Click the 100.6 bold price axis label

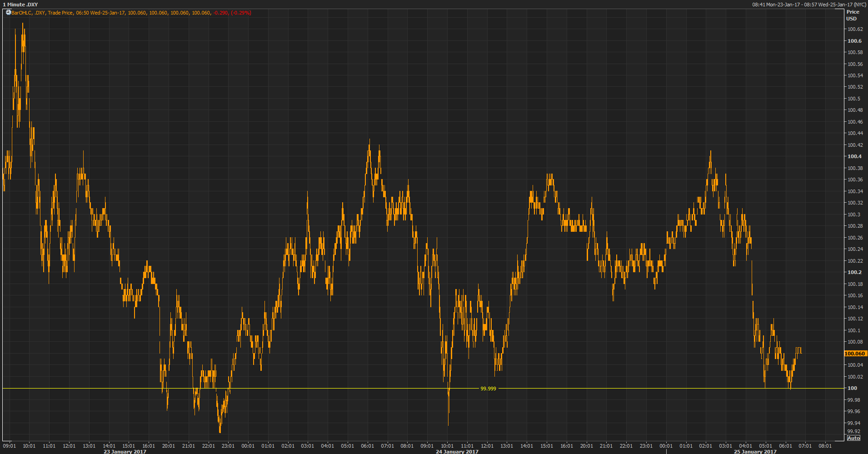[x=854, y=41]
